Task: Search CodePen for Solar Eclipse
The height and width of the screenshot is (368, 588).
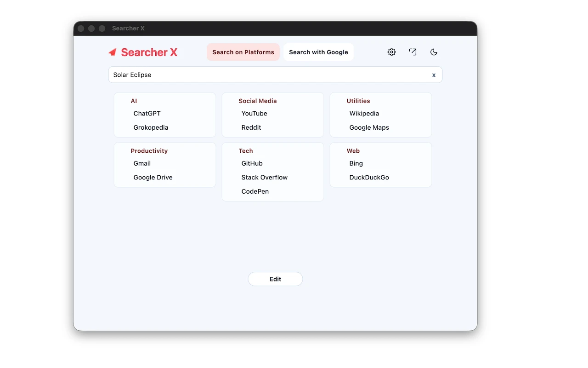Action: [255, 191]
